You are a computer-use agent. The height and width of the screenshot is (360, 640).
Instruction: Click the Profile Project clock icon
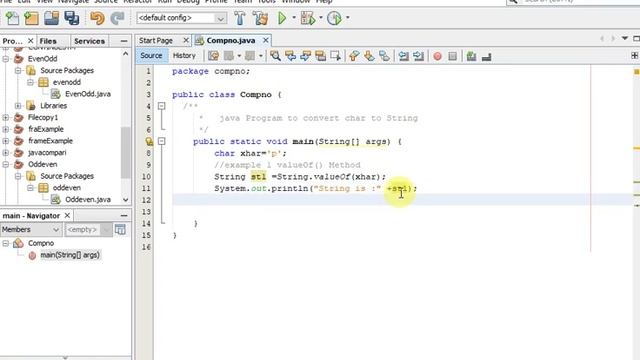coord(334,18)
